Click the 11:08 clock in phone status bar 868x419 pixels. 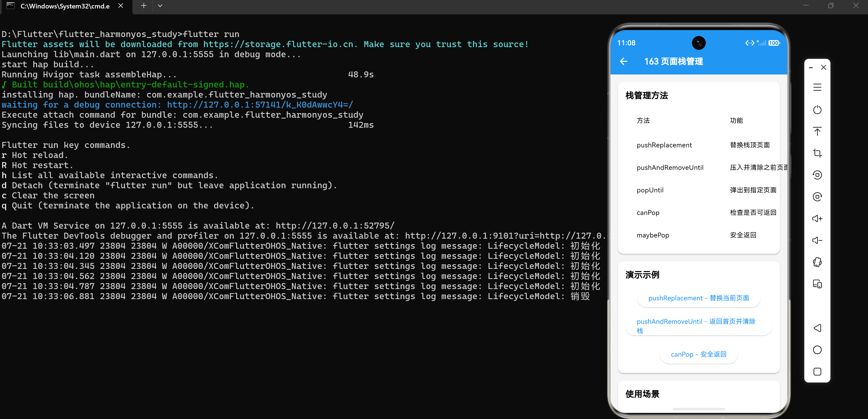[x=626, y=43]
